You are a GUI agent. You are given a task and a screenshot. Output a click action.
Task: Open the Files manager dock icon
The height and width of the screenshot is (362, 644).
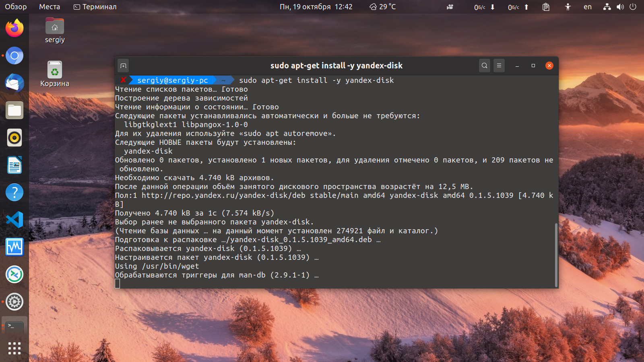coord(14,110)
